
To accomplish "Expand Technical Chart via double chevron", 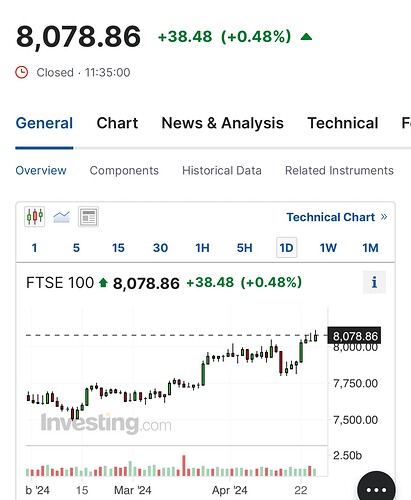I will [384, 217].
